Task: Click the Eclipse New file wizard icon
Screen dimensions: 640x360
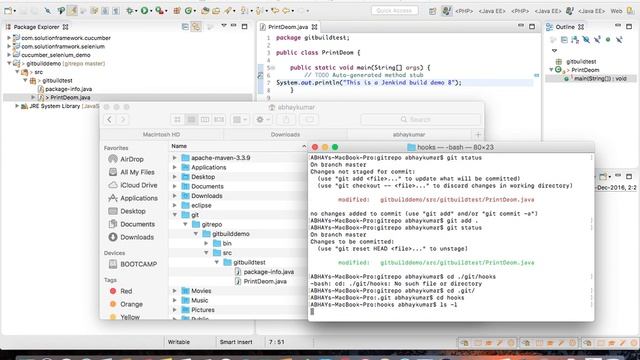Action: pos(8,11)
